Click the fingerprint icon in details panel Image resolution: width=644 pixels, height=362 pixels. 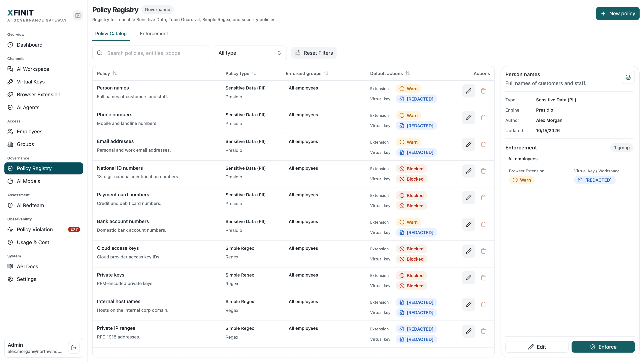click(628, 77)
